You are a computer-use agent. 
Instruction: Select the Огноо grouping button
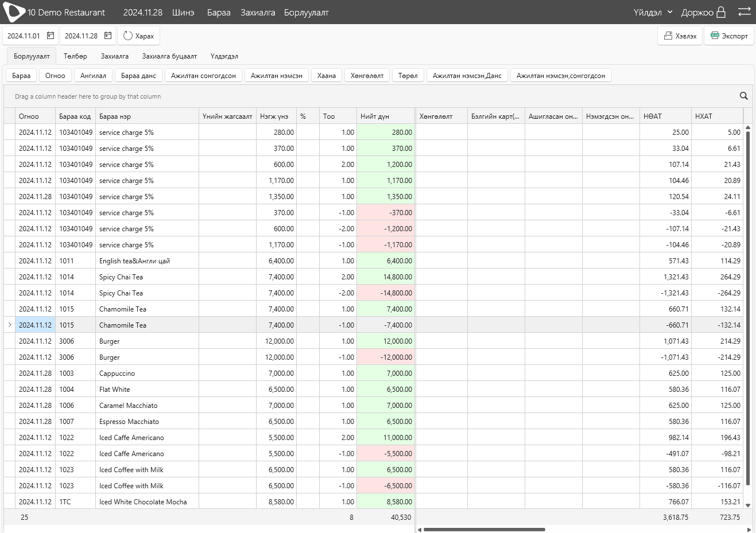click(x=55, y=75)
